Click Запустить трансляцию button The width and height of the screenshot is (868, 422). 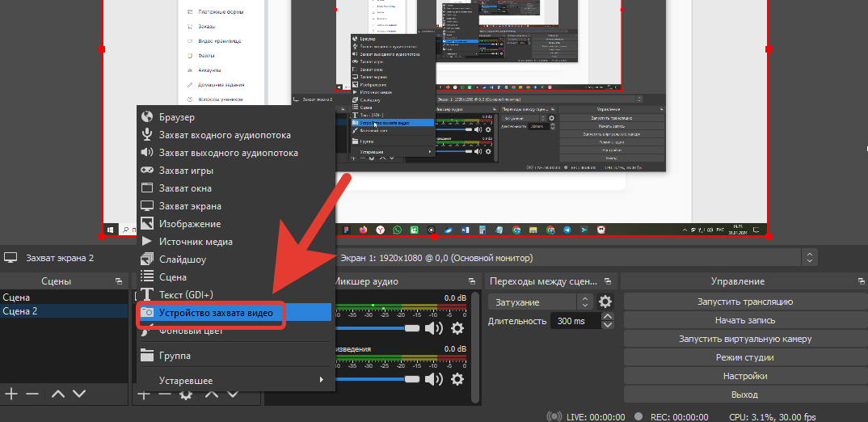[744, 302]
